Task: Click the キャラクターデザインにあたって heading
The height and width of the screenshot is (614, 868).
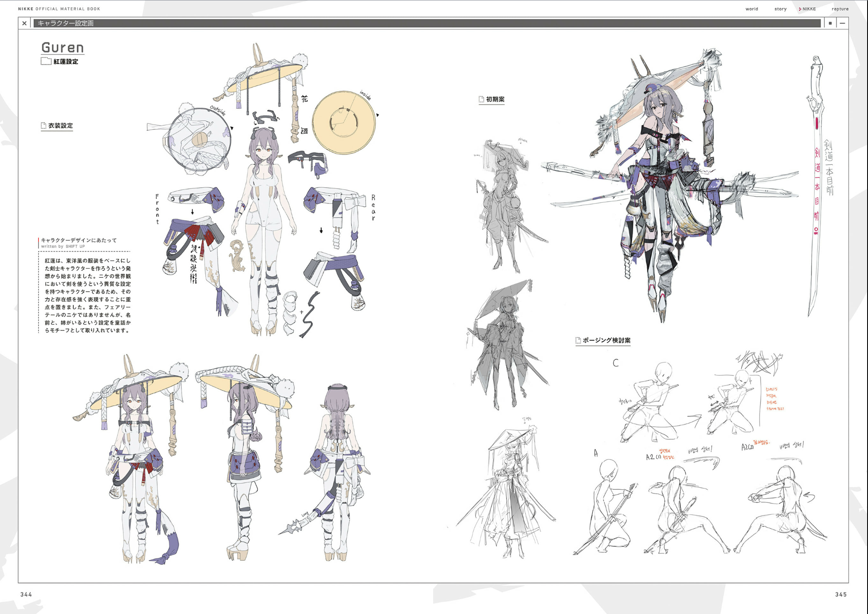Action: 79,240
